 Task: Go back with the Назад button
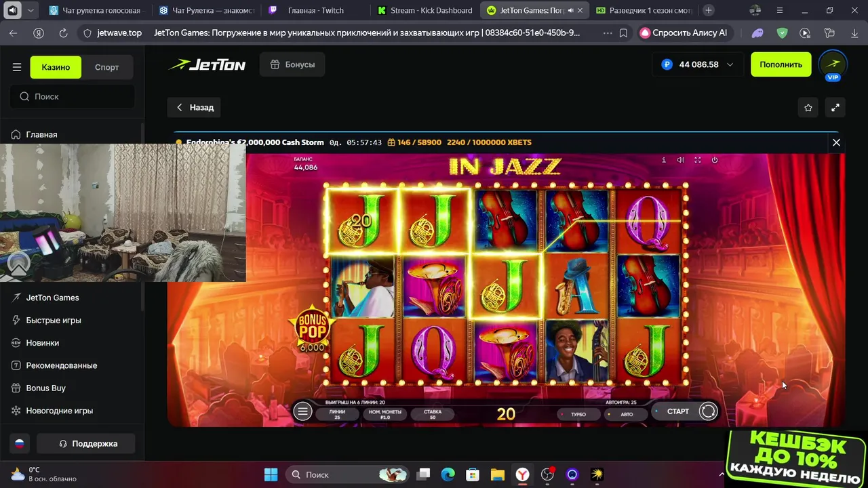click(195, 107)
